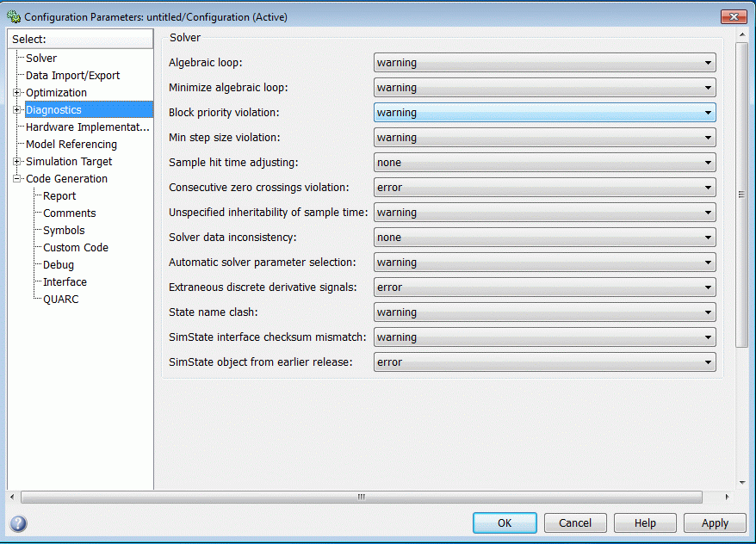This screenshot has width=756, height=544.
Task: Click the Apply button
Action: point(715,523)
